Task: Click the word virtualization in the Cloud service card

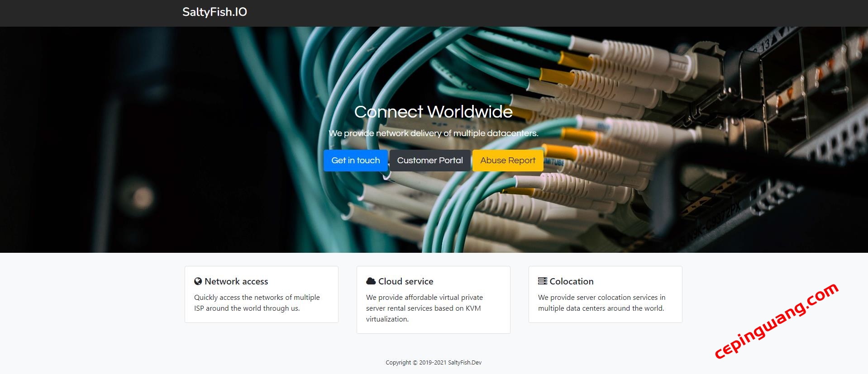Action: [x=387, y=319]
